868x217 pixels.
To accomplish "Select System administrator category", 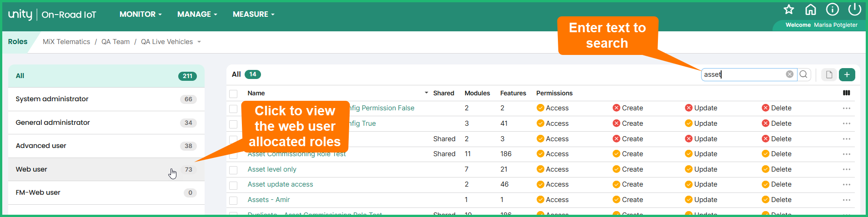I will (106, 99).
